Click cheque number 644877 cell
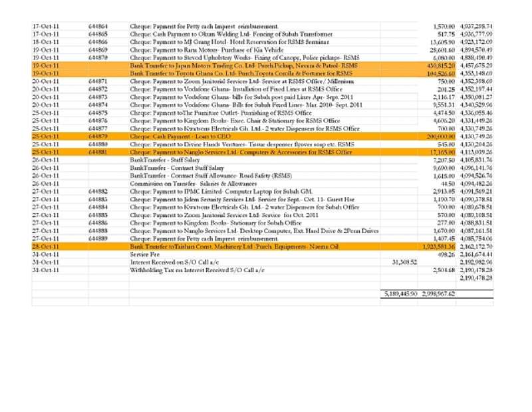 (x=98, y=128)
